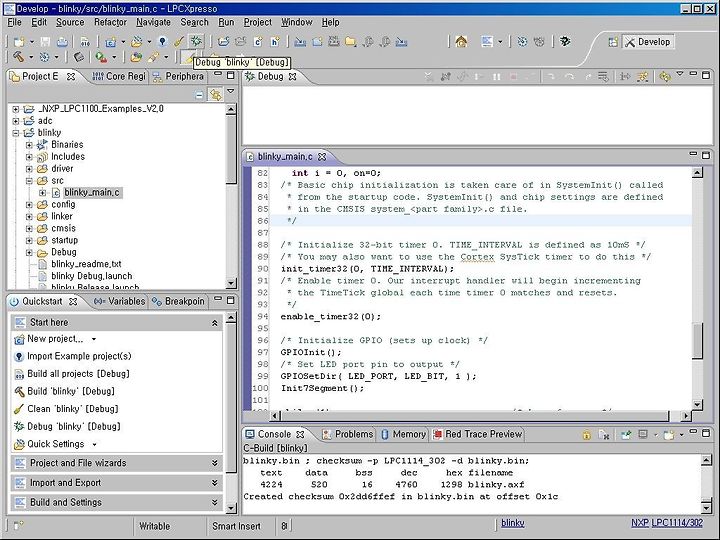Click the home icon in the toolbar
Screen dimensions: 720x540
pyautogui.click(x=461, y=42)
